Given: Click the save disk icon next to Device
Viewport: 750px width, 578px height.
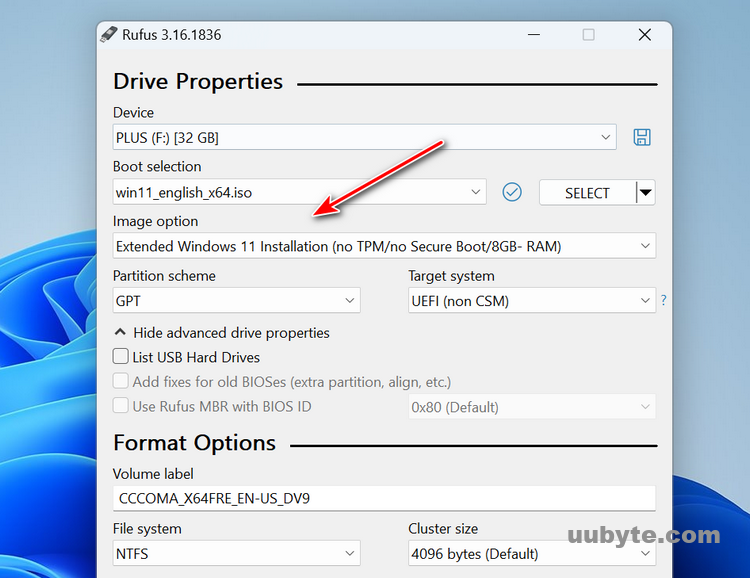Looking at the screenshot, I should (642, 137).
